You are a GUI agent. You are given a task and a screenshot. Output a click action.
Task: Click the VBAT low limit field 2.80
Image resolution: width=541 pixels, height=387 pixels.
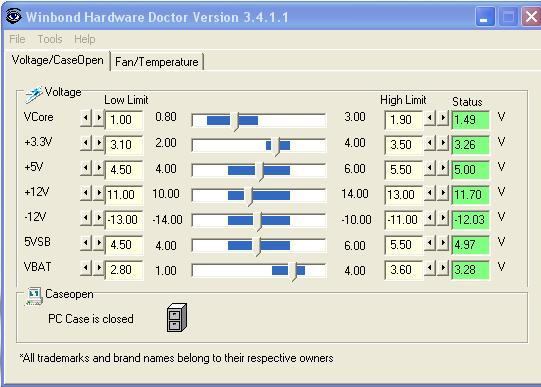pyautogui.click(x=124, y=269)
